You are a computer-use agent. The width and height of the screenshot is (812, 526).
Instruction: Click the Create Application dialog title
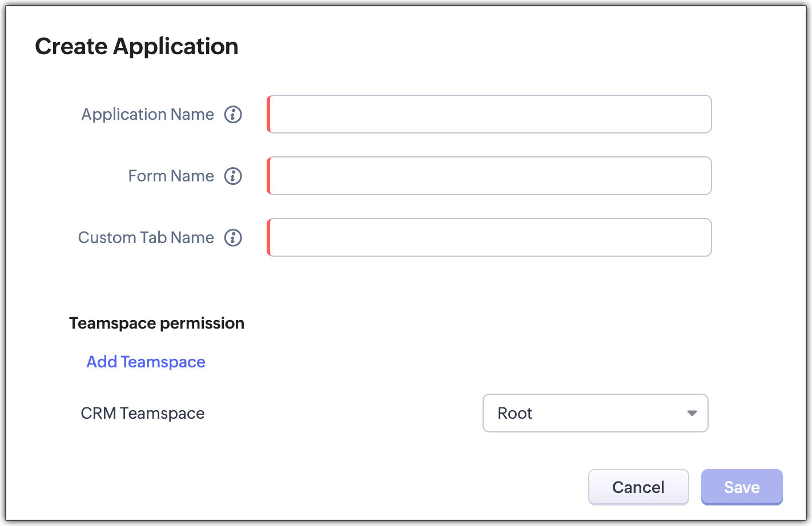136,46
